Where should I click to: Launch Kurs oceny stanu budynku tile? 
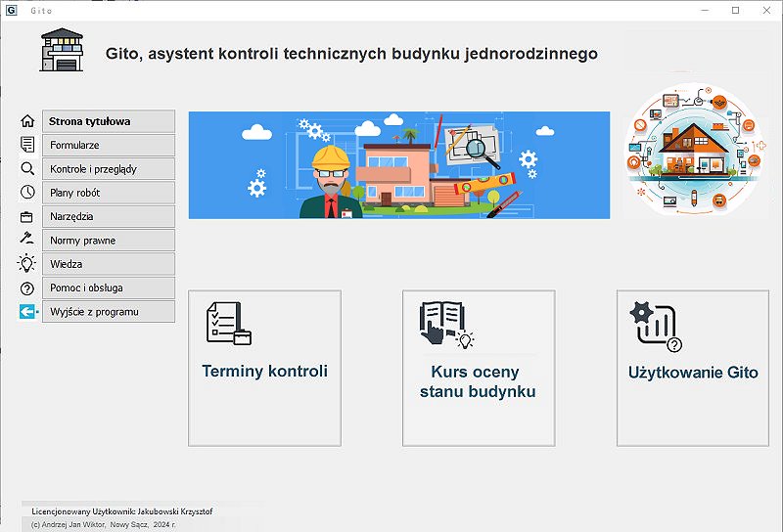click(x=479, y=368)
